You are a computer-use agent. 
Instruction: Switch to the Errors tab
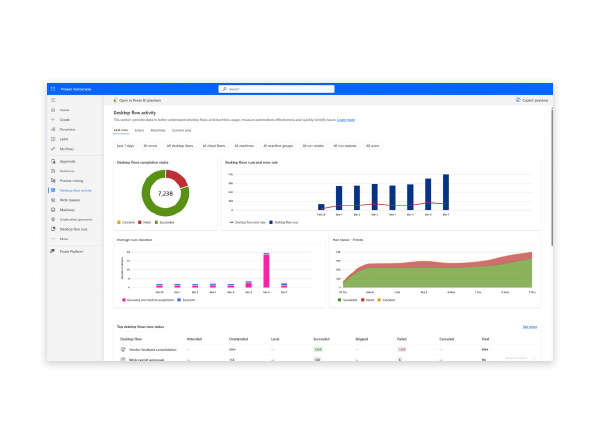point(139,130)
